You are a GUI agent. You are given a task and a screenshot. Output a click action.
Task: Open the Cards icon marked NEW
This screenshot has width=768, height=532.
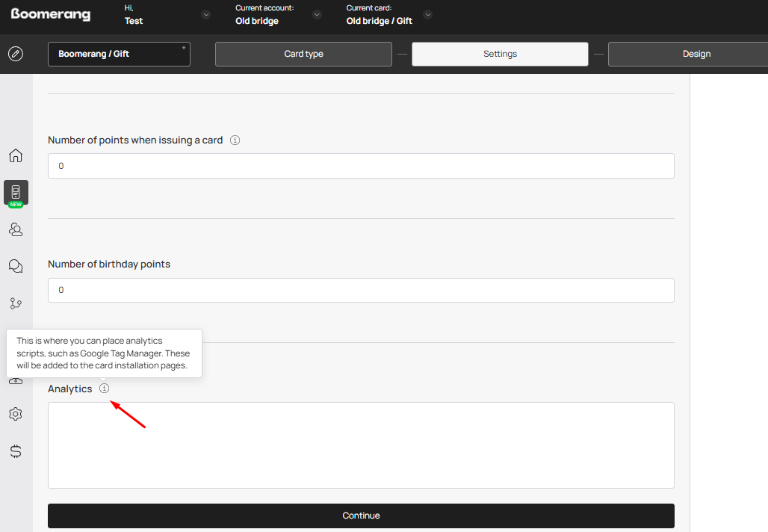tap(16, 193)
